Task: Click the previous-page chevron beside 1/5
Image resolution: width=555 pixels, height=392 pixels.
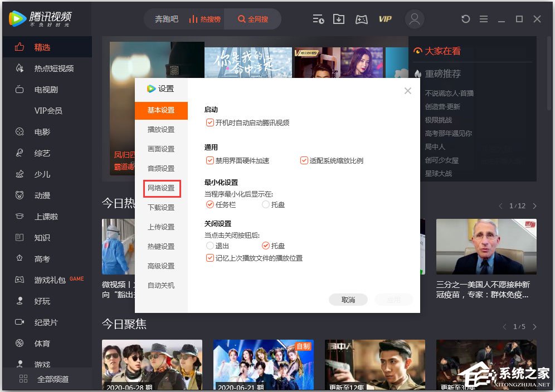Action: pyautogui.click(x=505, y=327)
